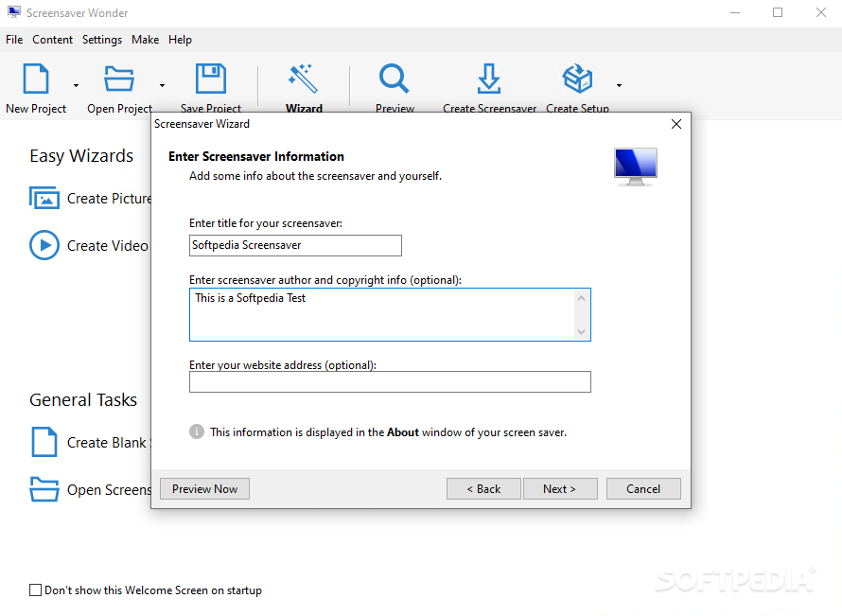Open the Content menu
The width and height of the screenshot is (842, 616).
coord(53,40)
